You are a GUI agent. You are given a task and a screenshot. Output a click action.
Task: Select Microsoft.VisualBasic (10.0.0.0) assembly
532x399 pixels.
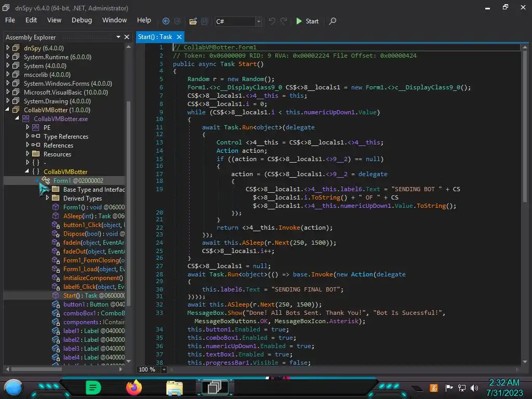point(66,92)
